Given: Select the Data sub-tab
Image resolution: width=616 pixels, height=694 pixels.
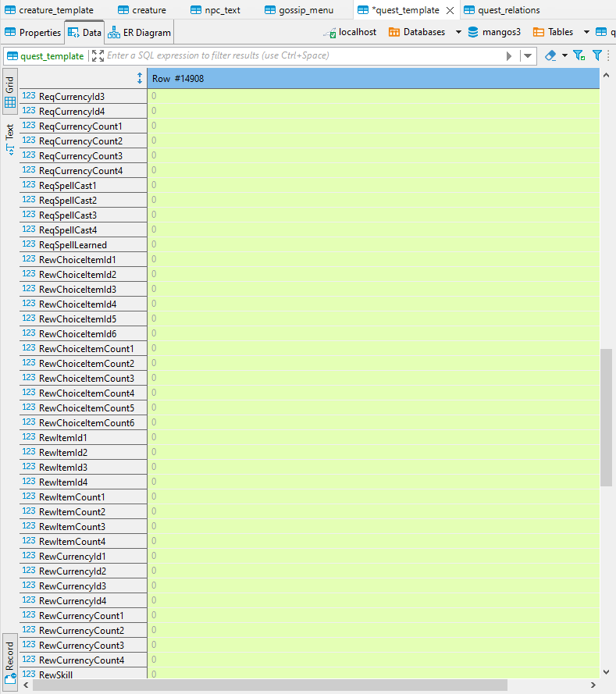Looking at the screenshot, I should pos(84,32).
